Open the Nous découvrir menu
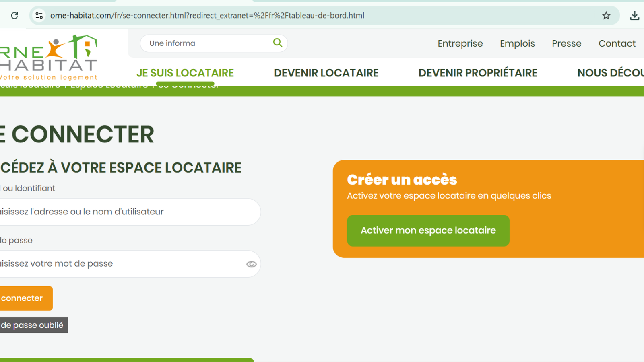Viewport: 644px width, 362px height. tap(611, 73)
